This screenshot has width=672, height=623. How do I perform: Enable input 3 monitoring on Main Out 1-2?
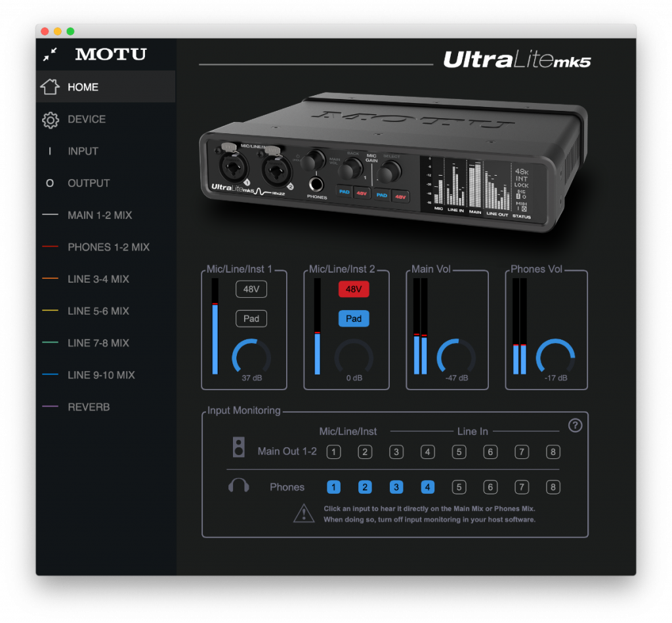[396, 452]
